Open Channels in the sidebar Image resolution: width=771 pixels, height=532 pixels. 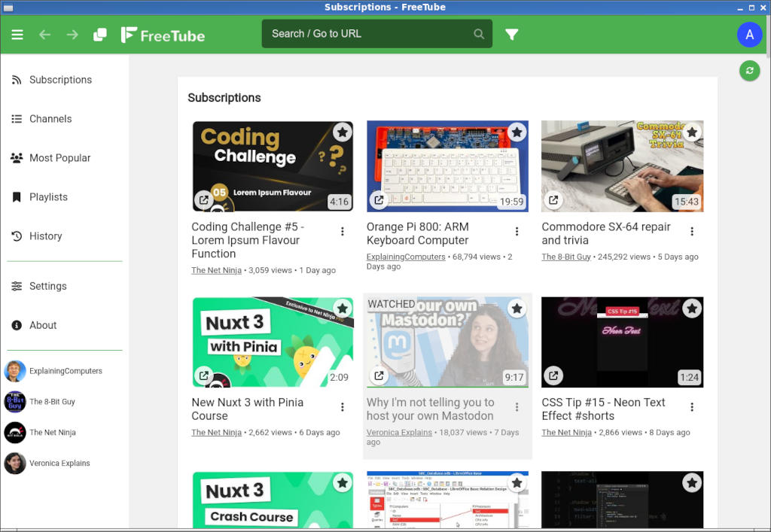tap(65, 119)
